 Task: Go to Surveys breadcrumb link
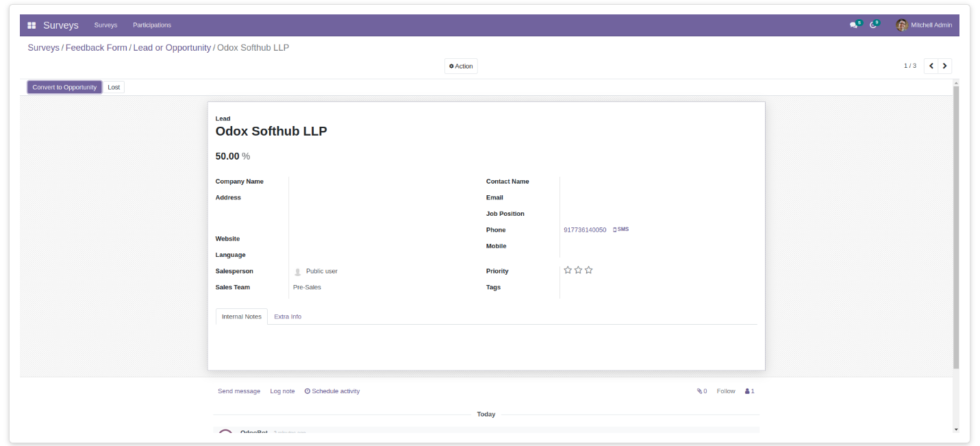point(43,48)
